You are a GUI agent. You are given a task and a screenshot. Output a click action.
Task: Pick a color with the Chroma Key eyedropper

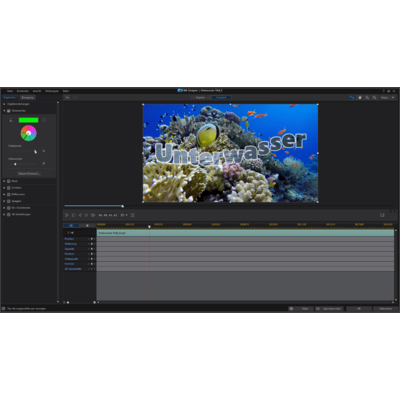[x=11, y=120]
